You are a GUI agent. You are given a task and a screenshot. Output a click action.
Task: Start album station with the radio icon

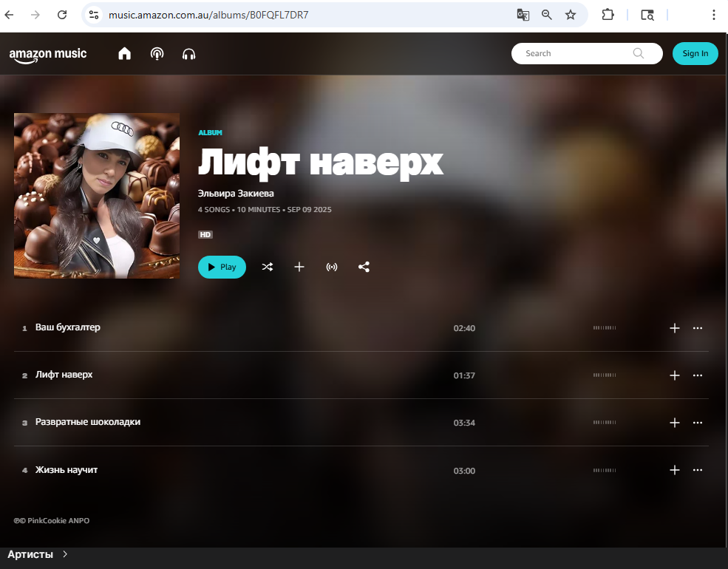click(x=332, y=267)
